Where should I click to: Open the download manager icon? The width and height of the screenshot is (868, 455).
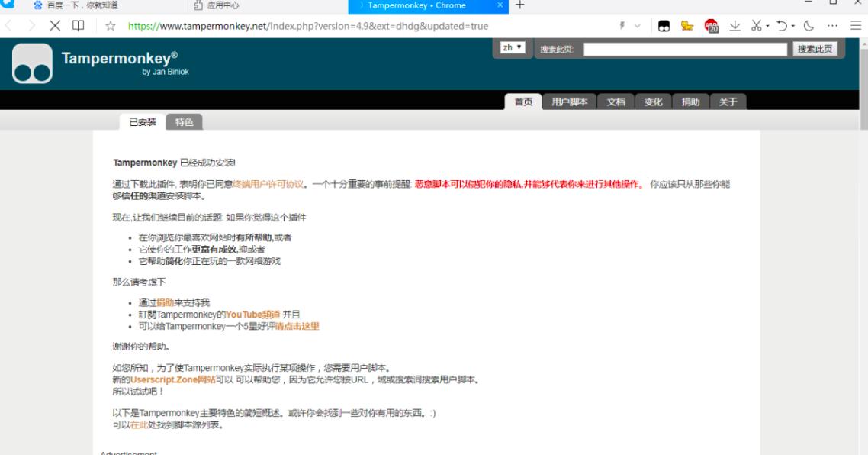pyautogui.click(x=735, y=25)
